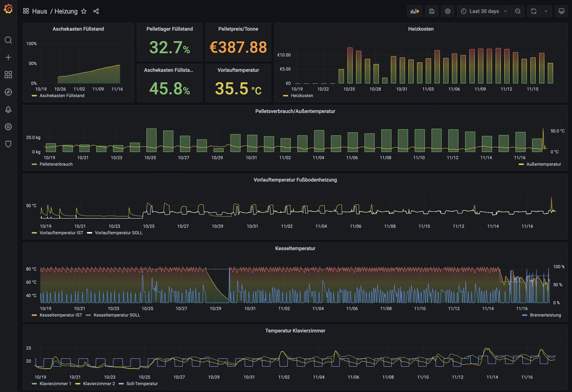Open dashboard settings gear in top bar
This screenshot has width=572, height=392.
[x=447, y=11]
